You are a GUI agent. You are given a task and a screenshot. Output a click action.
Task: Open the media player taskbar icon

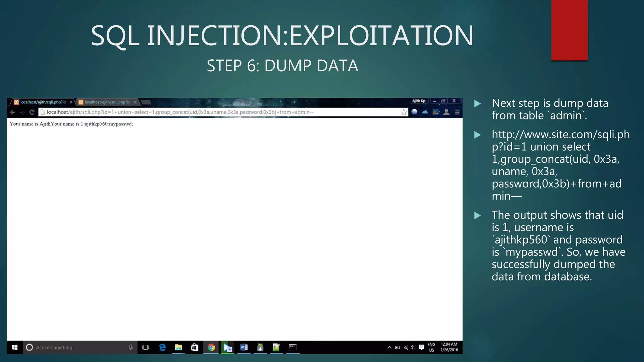[227, 347]
